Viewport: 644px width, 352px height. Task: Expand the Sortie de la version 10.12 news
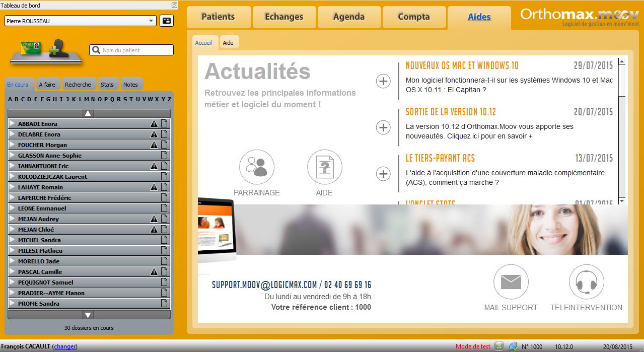(383, 127)
